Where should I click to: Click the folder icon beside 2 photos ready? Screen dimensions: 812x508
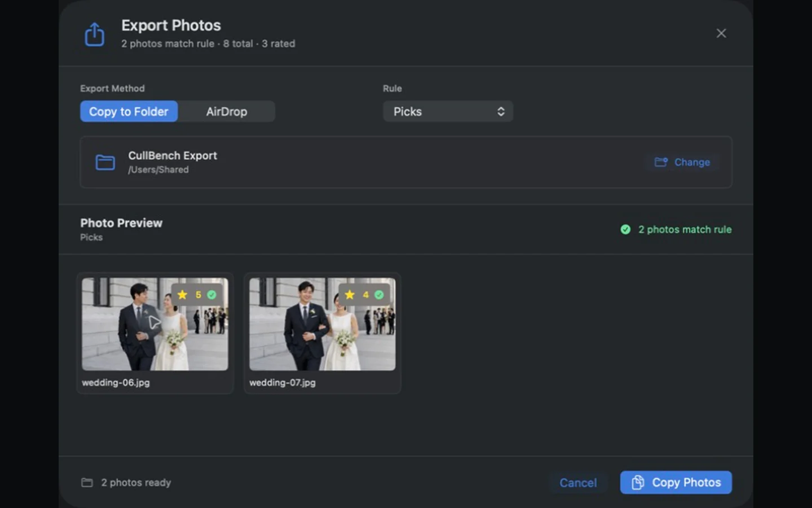click(87, 483)
